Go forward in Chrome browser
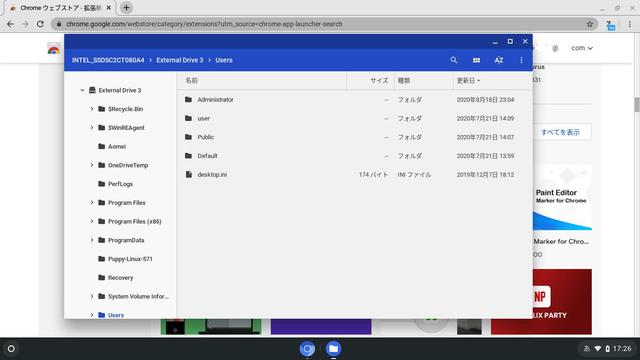640x360 pixels. [x=25, y=24]
